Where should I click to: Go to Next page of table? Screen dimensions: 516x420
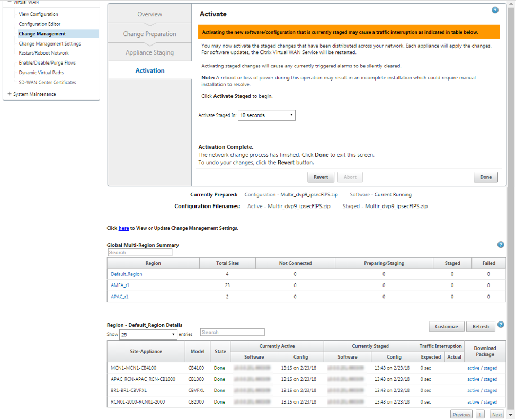pyautogui.click(x=497, y=414)
